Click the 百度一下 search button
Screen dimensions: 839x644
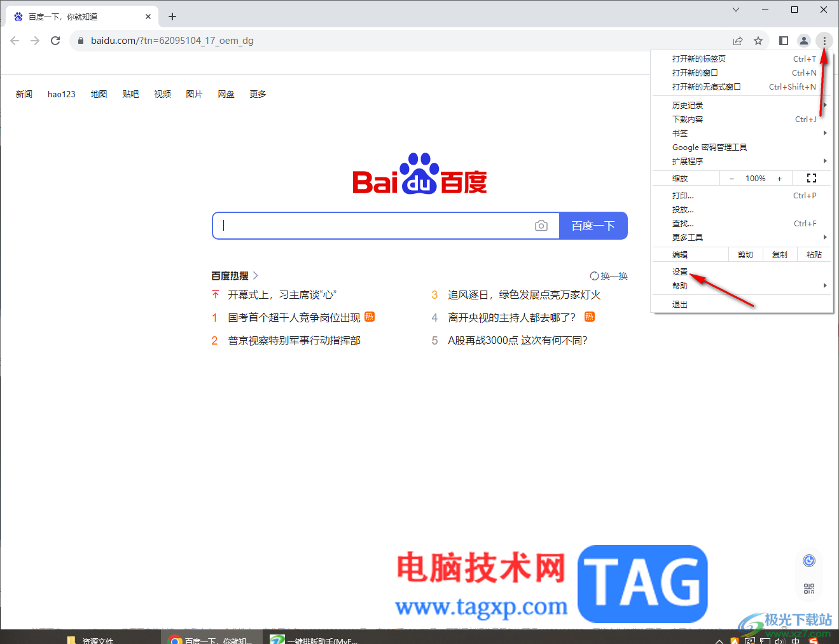pos(593,226)
